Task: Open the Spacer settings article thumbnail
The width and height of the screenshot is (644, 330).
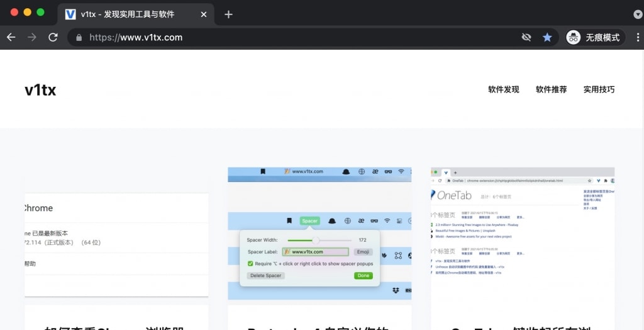Action: 319,232
